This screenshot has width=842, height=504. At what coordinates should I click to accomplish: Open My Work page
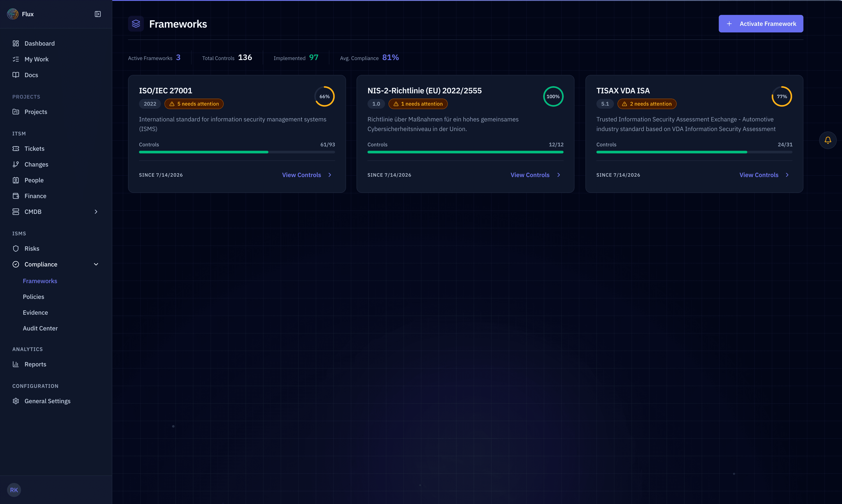56,59
